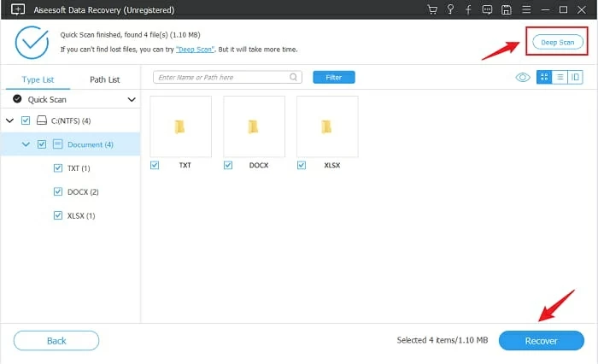Uncheck the C:(NTFS) drive checkbox
598x364 pixels.
(x=26, y=120)
